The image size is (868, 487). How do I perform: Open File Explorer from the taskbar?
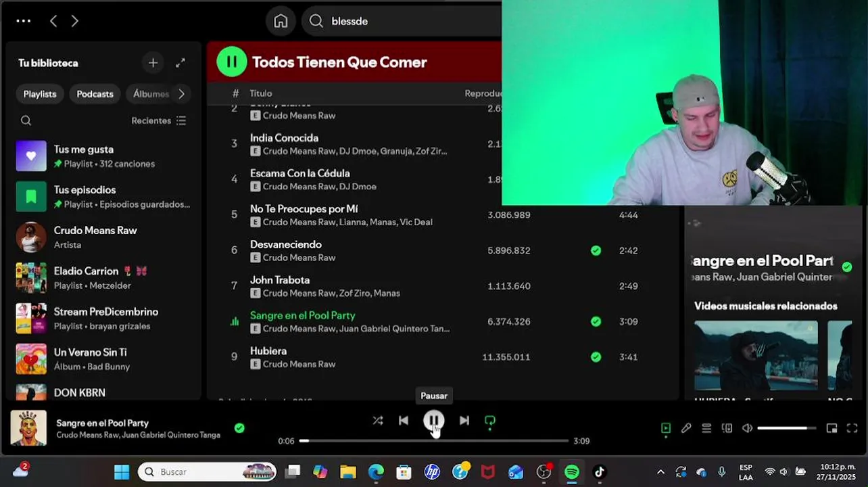[347, 471]
